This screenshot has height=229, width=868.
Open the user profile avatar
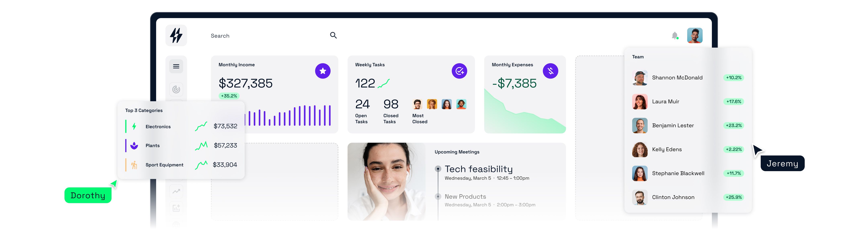(x=694, y=35)
